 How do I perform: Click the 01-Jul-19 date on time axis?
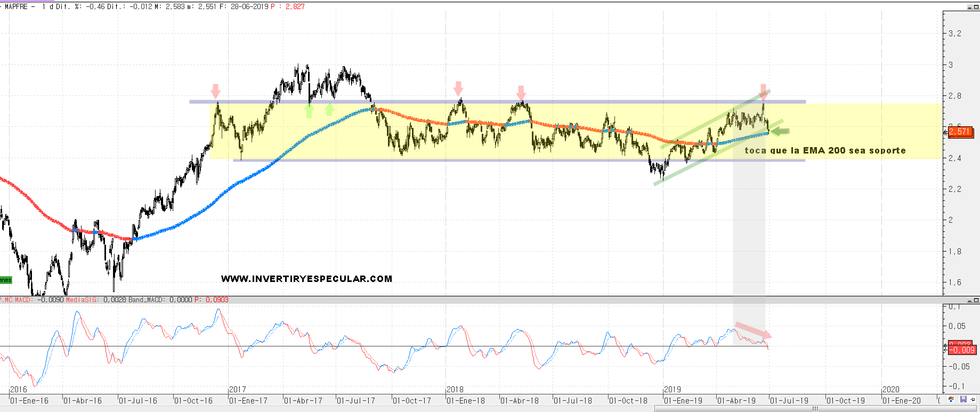click(789, 401)
